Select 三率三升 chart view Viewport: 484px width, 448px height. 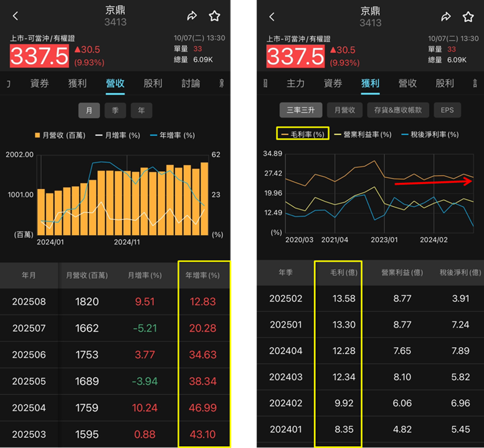[x=301, y=110]
